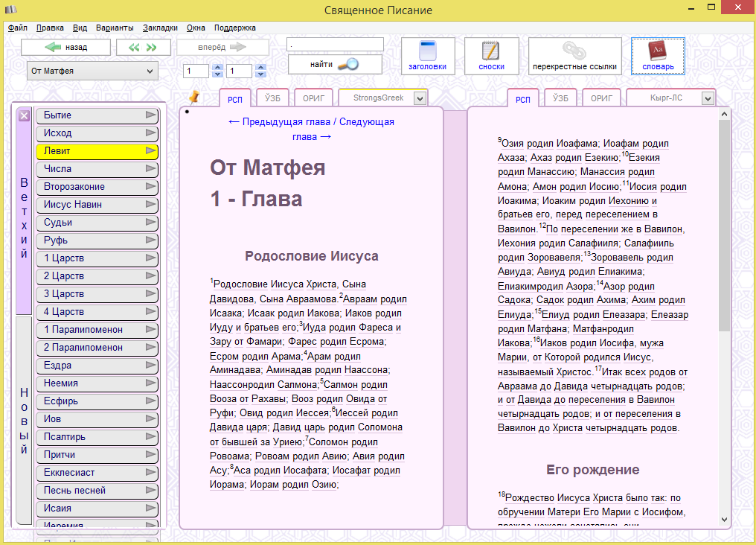
Task: Expand the Исход book arrow
Action: point(151,133)
